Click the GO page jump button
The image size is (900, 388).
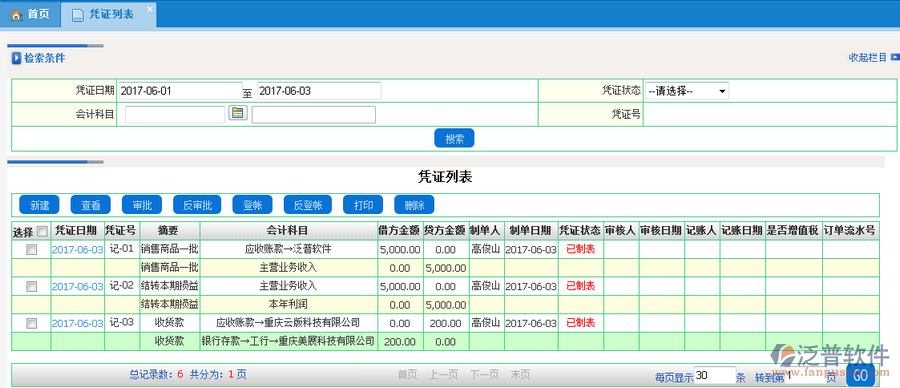click(860, 375)
